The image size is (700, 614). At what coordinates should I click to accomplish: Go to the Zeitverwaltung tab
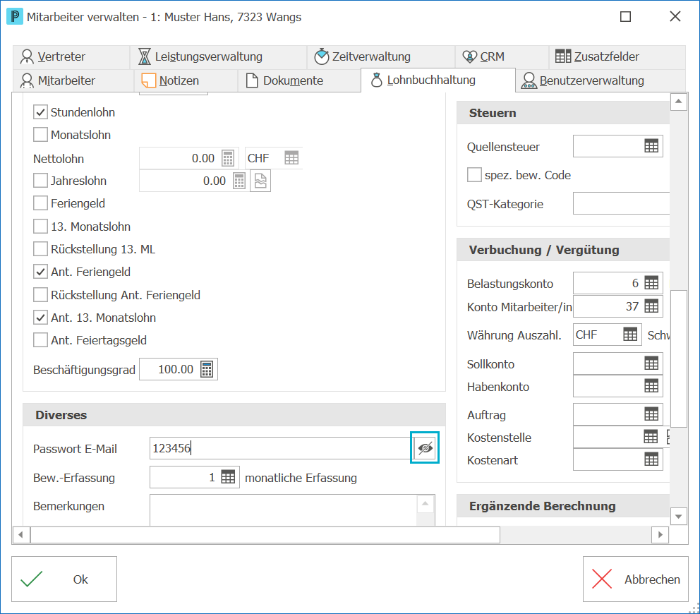pyautogui.click(x=381, y=56)
